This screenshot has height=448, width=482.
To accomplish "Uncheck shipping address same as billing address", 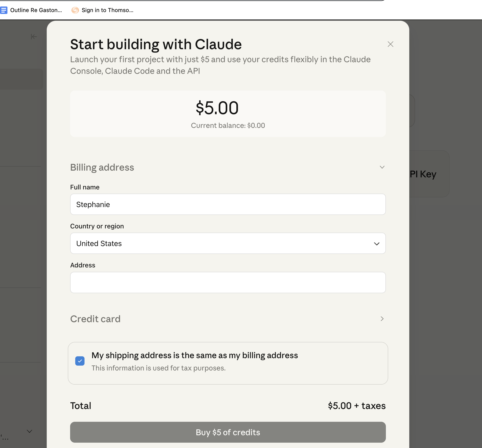I will [80, 361].
